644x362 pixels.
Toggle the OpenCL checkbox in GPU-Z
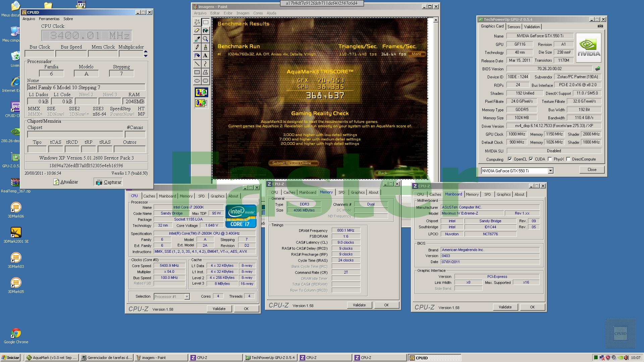point(510,159)
